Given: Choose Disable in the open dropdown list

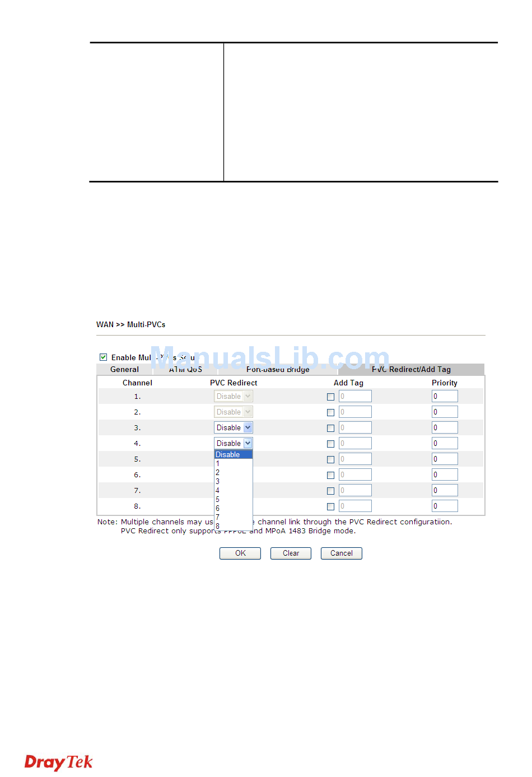Looking at the screenshot, I should (x=234, y=454).
